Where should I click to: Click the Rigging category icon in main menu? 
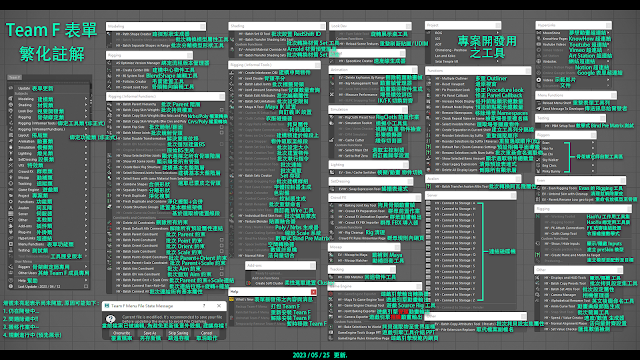coord(11,117)
